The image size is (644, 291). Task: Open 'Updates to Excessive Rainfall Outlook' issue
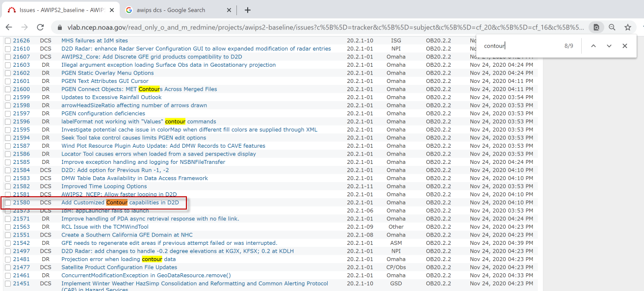point(111,97)
